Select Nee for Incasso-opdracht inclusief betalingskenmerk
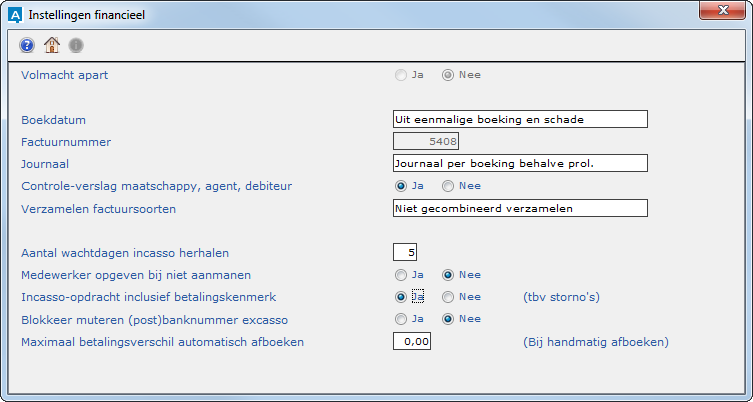Screen dimensions: 753x402 (x=449, y=297)
